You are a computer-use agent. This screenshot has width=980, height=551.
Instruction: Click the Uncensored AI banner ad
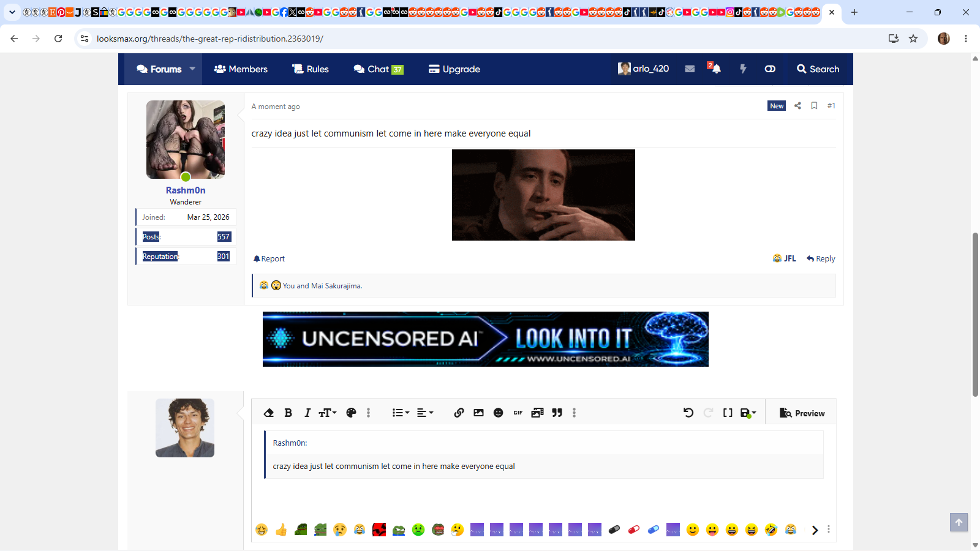click(x=486, y=339)
